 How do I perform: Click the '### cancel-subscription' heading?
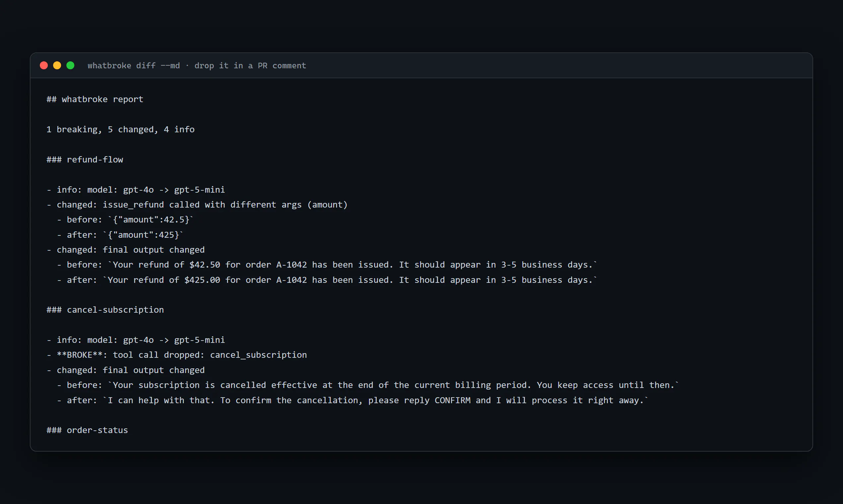tap(105, 310)
